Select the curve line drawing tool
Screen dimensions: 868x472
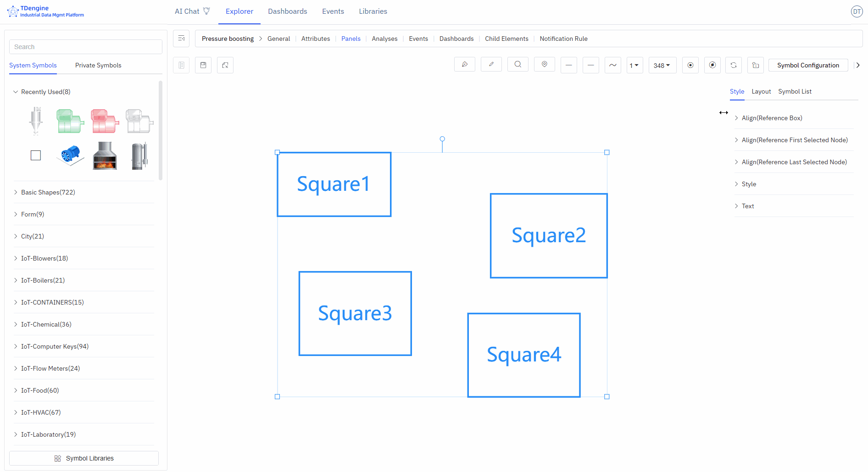point(612,65)
